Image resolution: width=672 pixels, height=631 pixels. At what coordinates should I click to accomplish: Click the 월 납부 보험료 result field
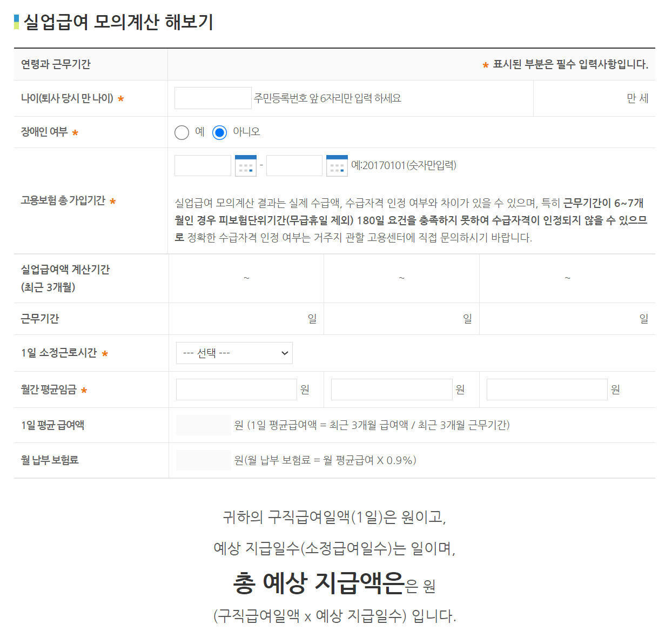click(203, 460)
